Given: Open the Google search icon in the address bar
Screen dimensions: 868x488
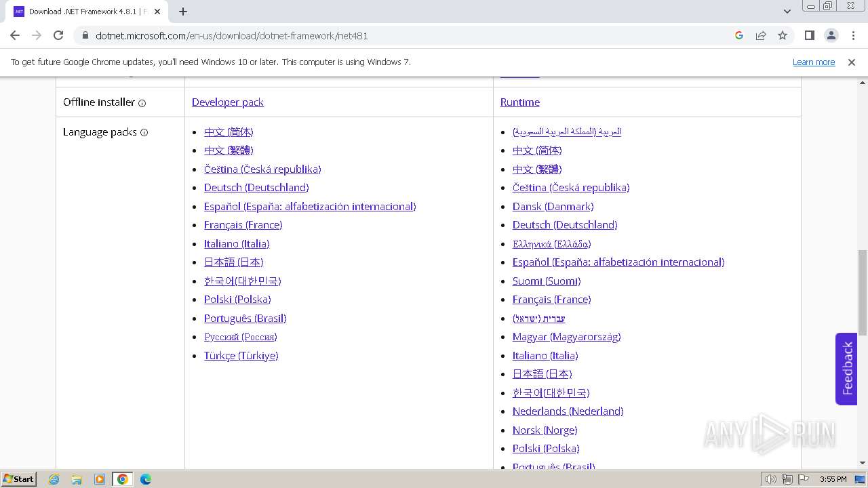Looking at the screenshot, I should point(739,35).
